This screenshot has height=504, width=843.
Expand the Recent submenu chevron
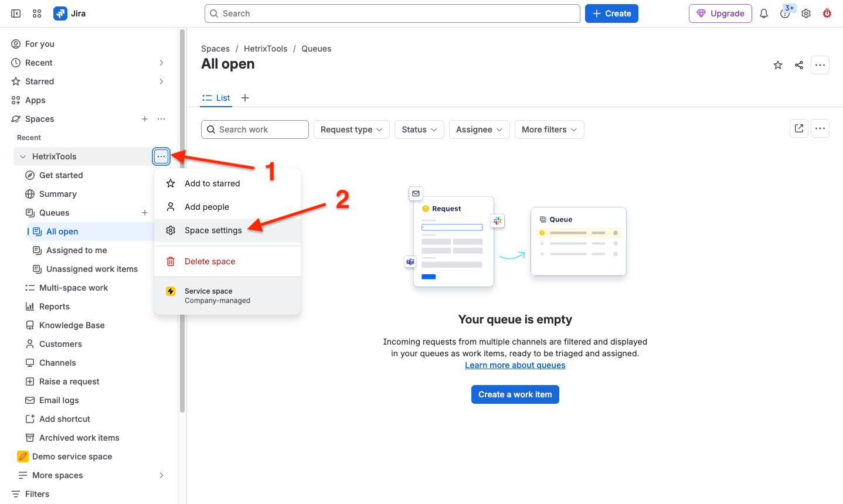tap(161, 63)
